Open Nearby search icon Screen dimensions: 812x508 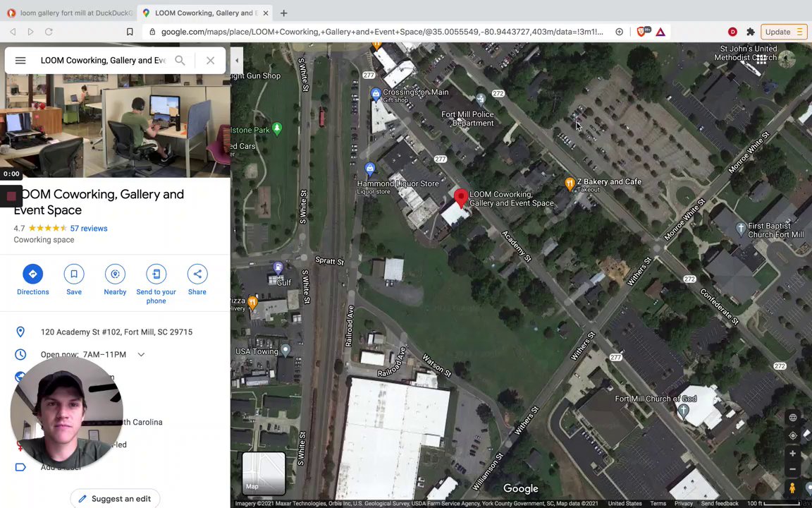coord(115,274)
